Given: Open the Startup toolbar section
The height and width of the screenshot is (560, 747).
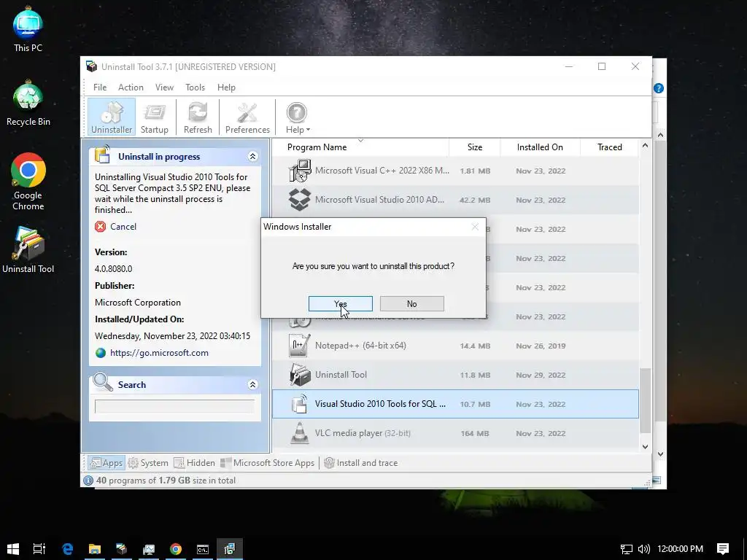Looking at the screenshot, I should click(x=155, y=117).
